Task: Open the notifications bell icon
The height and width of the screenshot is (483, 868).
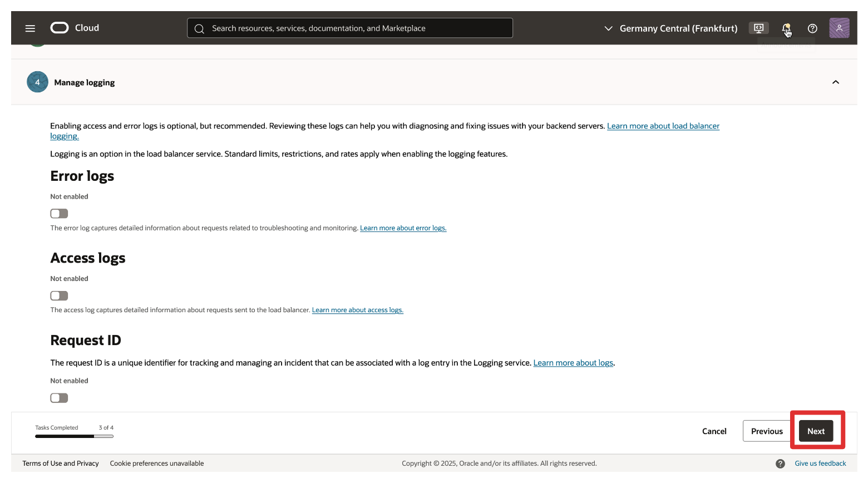Action: [x=786, y=28]
